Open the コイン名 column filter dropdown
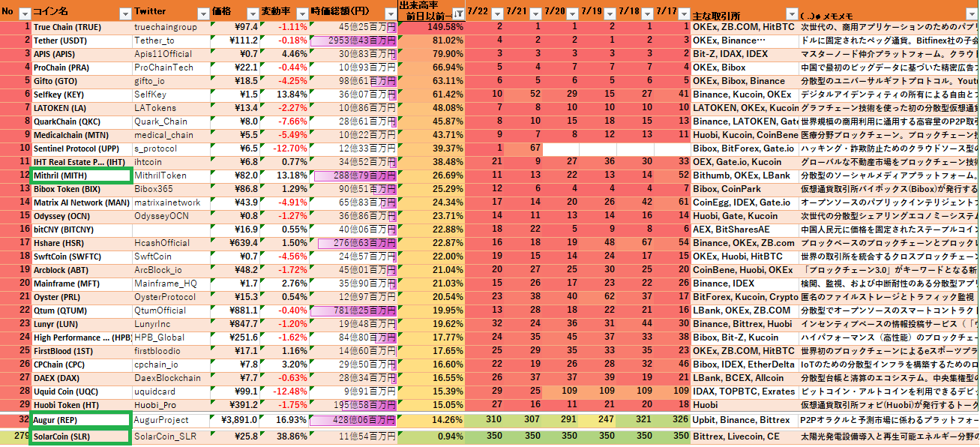 point(124,14)
